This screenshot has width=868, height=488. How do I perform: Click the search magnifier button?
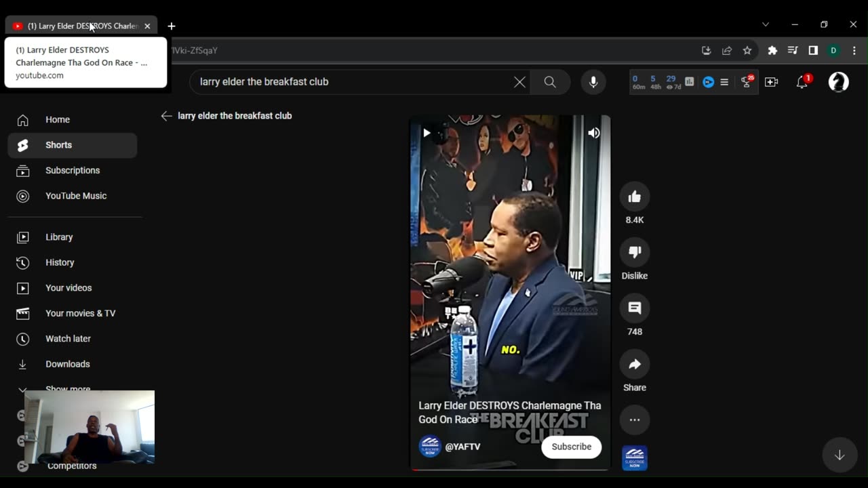(x=550, y=82)
